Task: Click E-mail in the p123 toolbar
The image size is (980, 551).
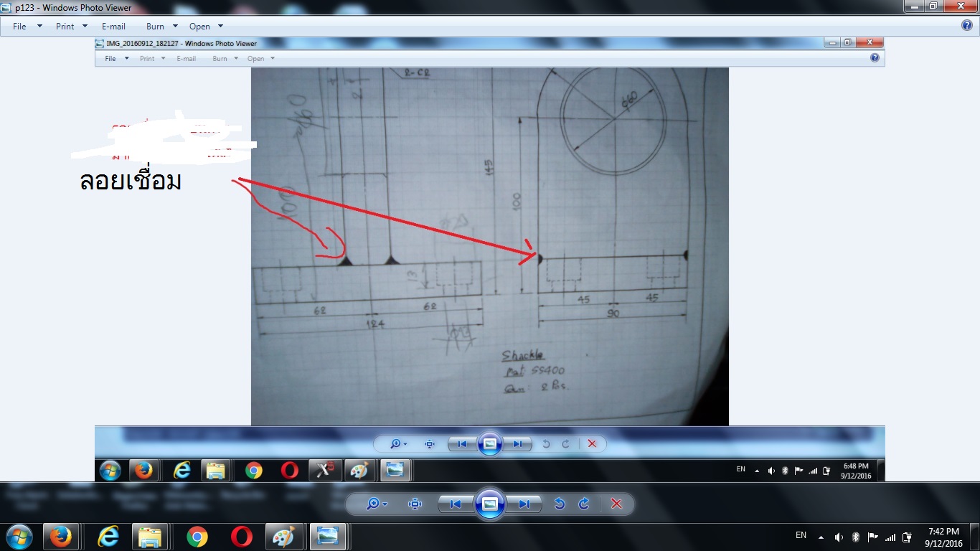Action: click(113, 27)
